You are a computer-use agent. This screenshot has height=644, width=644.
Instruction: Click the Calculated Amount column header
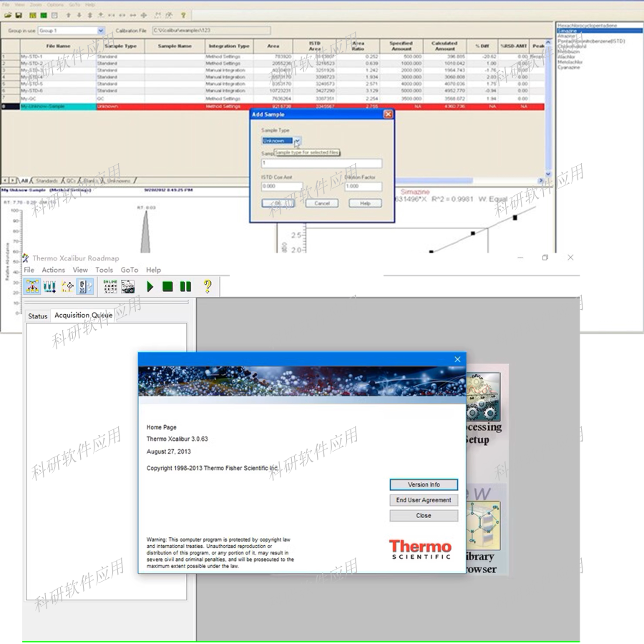(x=444, y=46)
